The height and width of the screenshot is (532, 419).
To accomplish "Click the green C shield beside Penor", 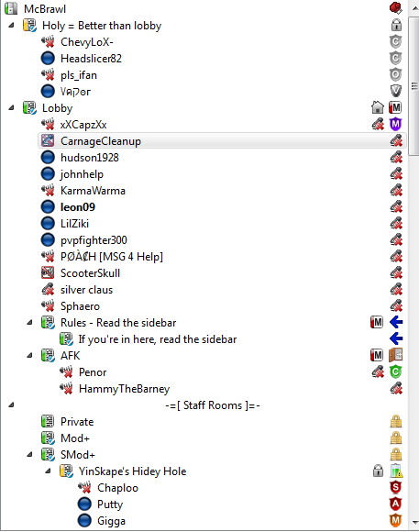I will tap(395, 371).
